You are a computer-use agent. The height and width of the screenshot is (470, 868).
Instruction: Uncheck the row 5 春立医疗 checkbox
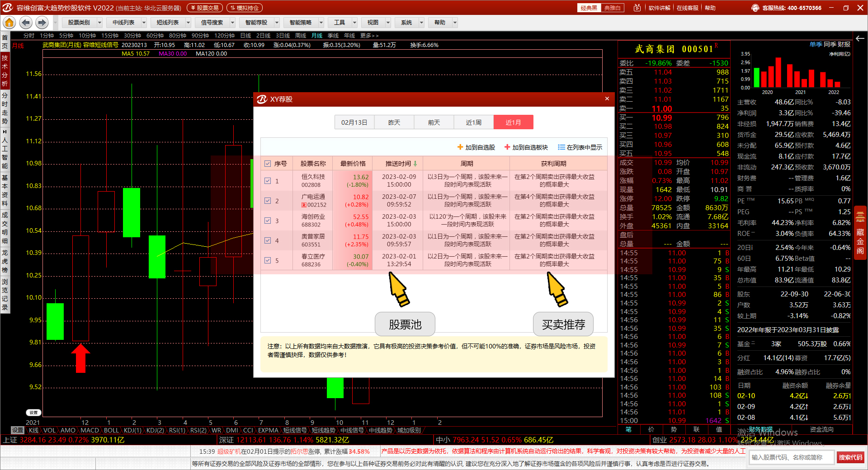point(268,260)
